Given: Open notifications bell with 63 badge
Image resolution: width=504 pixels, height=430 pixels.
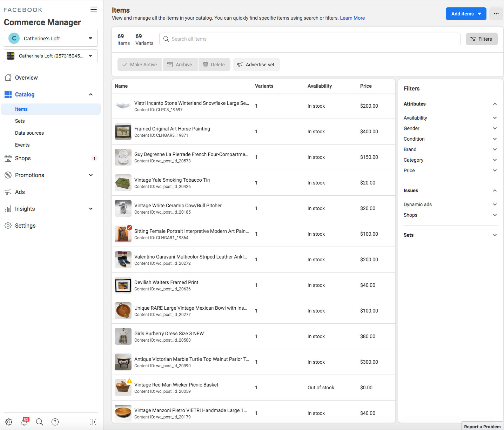Looking at the screenshot, I should (24, 422).
